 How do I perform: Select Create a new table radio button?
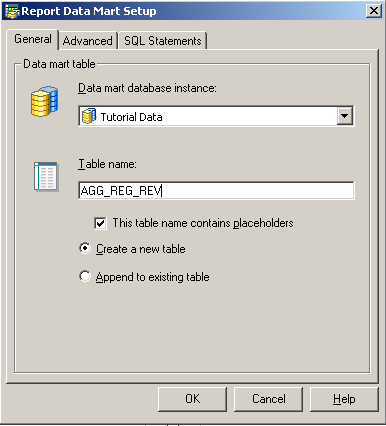(x=85, y=248)
